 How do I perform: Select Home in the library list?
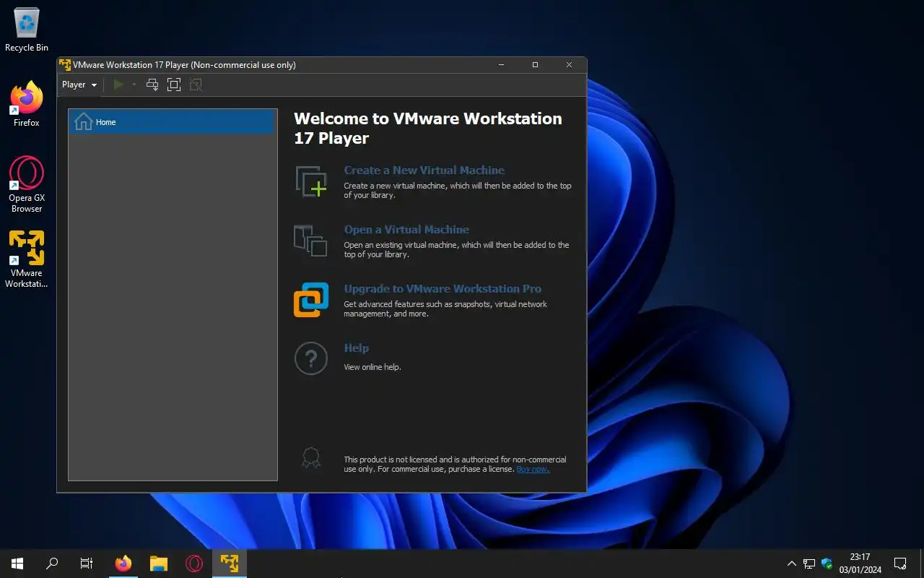tap(173, 122)
